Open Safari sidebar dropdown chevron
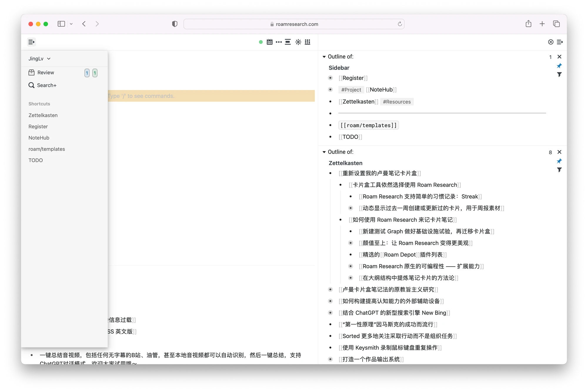Viewport: 588px width, 392px height. [71, 24]
